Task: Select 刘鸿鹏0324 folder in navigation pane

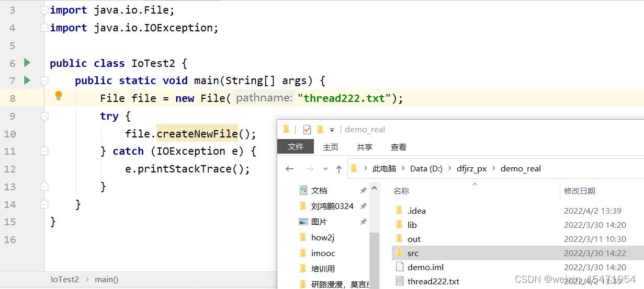Action: (332, 206)
